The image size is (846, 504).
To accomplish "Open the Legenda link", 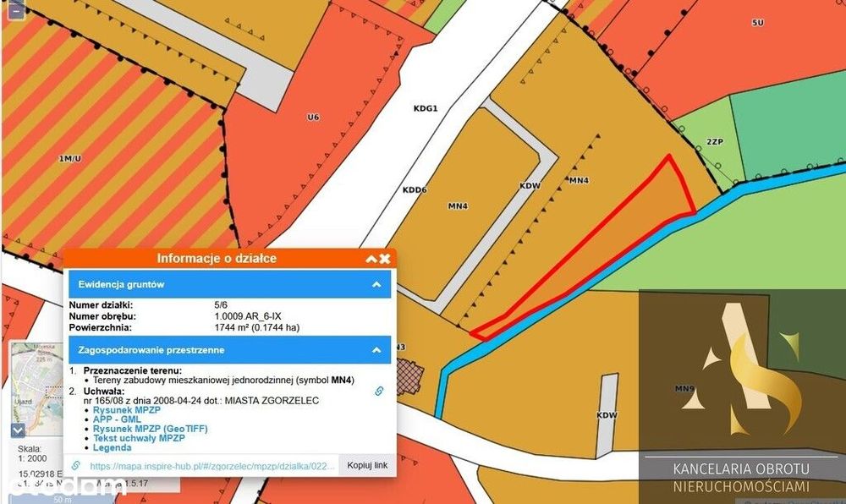I will 112,447.
